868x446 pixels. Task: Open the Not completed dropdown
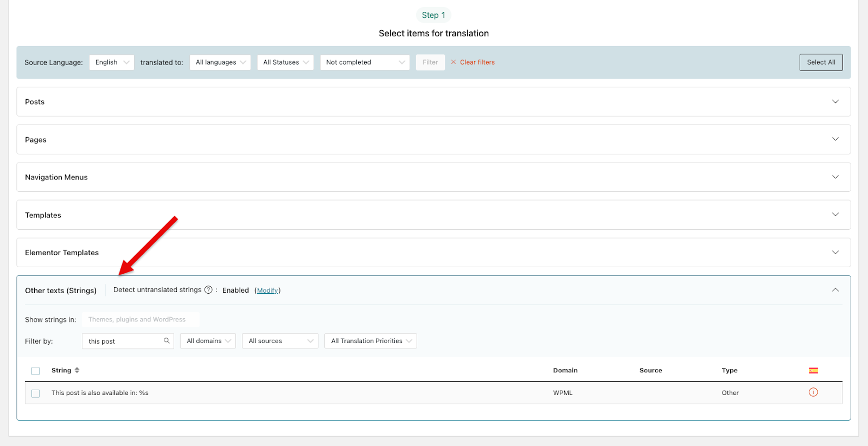pyautogui.click(x=365, y=62)
